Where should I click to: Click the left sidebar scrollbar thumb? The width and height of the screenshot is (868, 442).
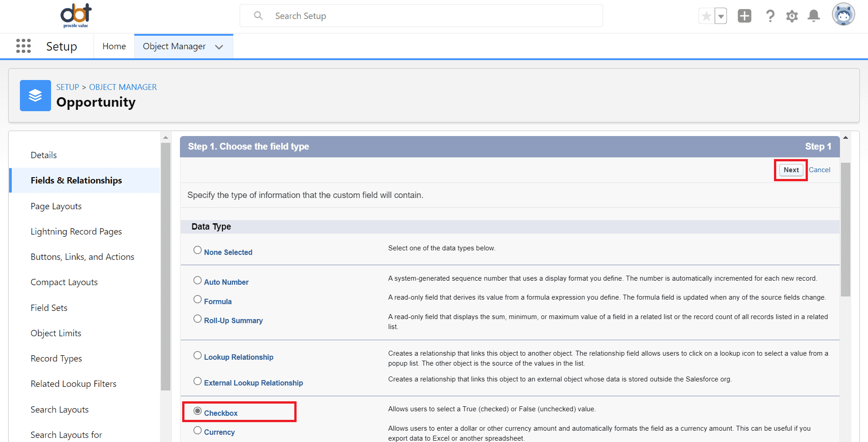pos(165,267)
